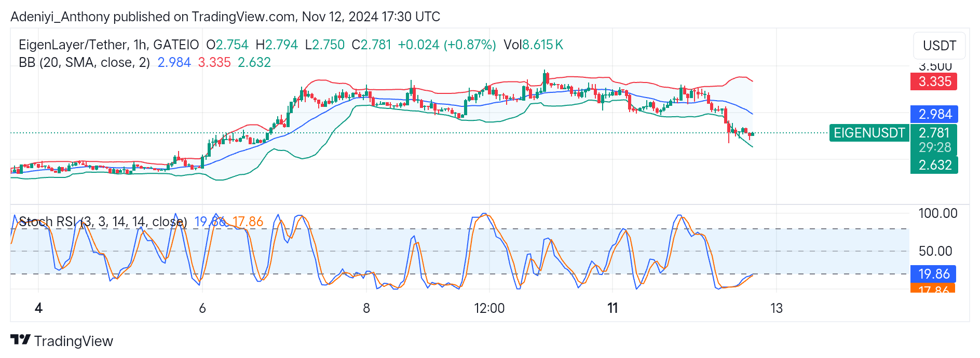Click the EIGENUSDT price label tag

point(869,133)
